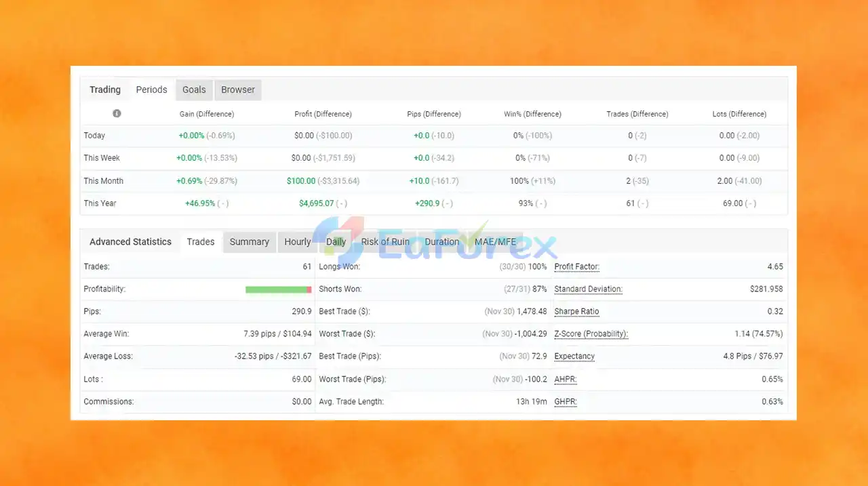Click the GHPR link
The image size is (868, 486).
click(566, 401)
